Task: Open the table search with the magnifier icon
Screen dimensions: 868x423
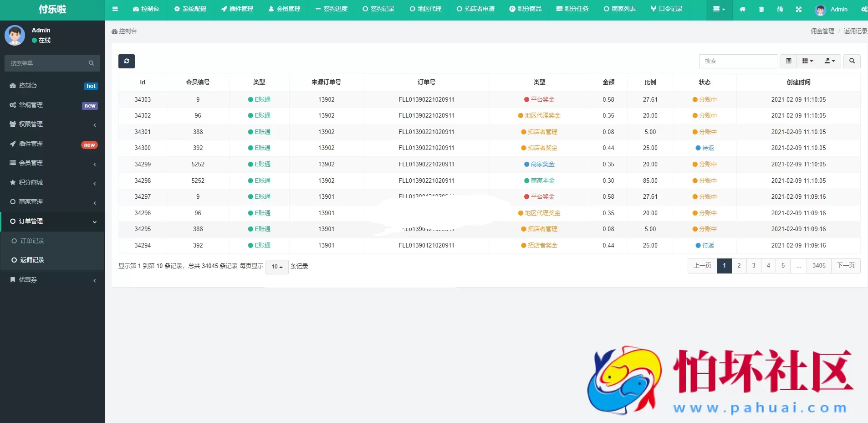Action: (852, 61)
